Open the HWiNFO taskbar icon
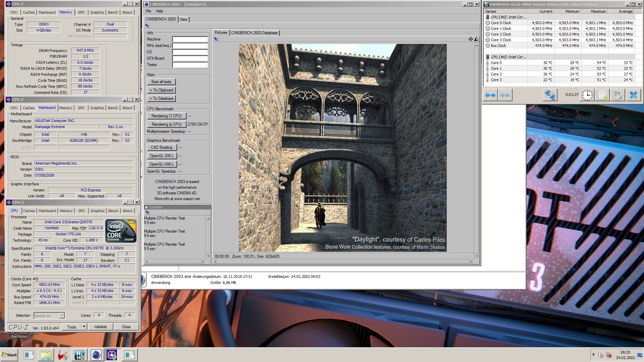 [x=79, y=355]
